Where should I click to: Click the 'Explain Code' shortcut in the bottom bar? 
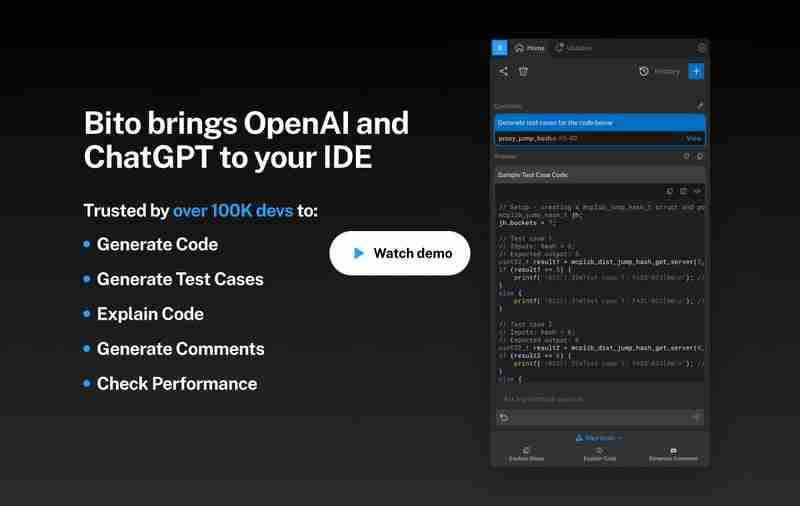[599, 454]
